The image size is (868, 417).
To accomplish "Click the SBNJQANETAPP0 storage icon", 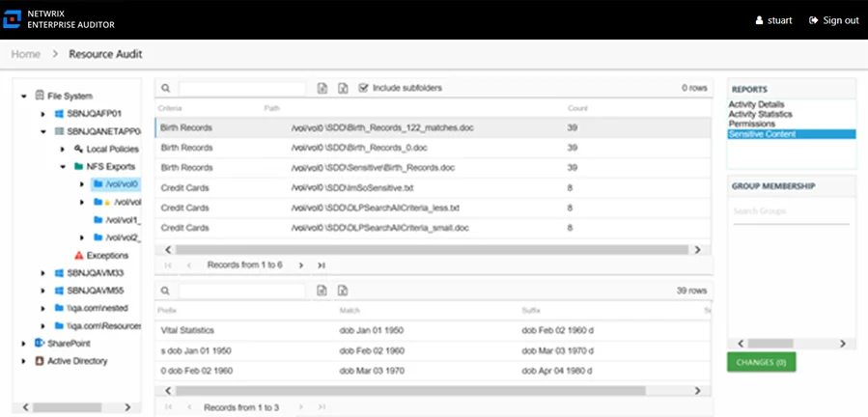I will pyautogui.click(x=59, y=131).
